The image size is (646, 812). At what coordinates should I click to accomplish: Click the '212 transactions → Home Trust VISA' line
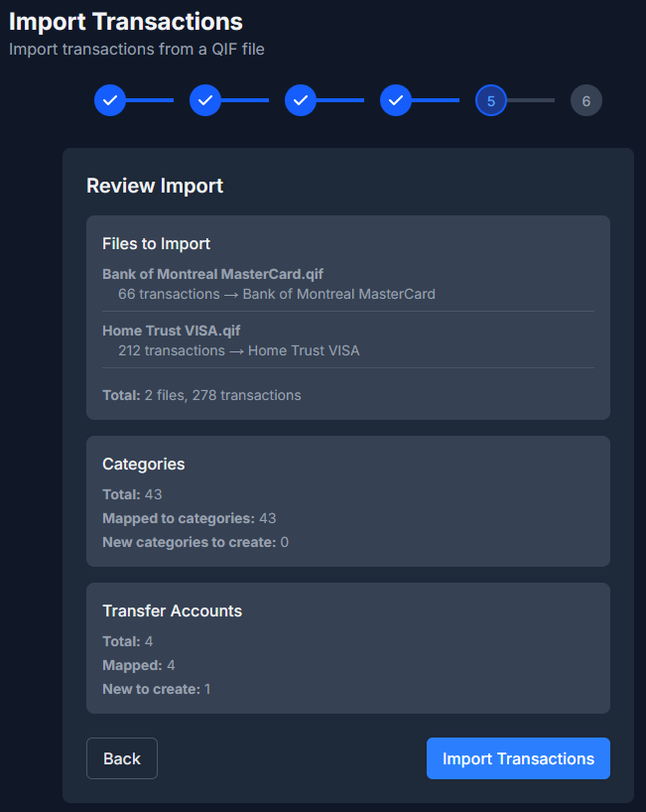(238, 350)
